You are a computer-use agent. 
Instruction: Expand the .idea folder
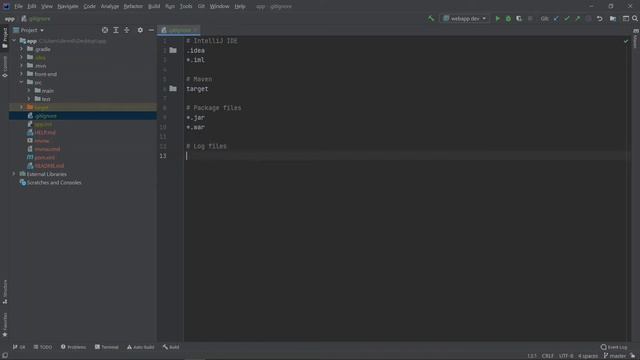pyautogui.click(x=22, y=58)
